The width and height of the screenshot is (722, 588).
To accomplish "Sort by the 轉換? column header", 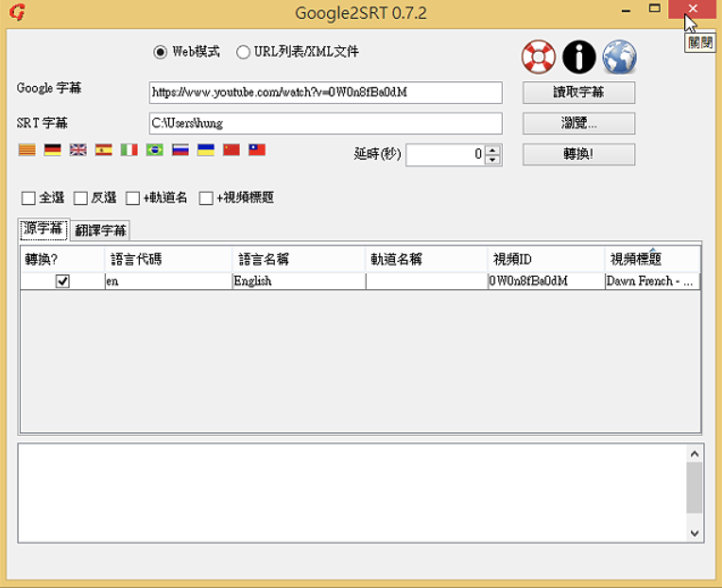I will pos(62,259).
